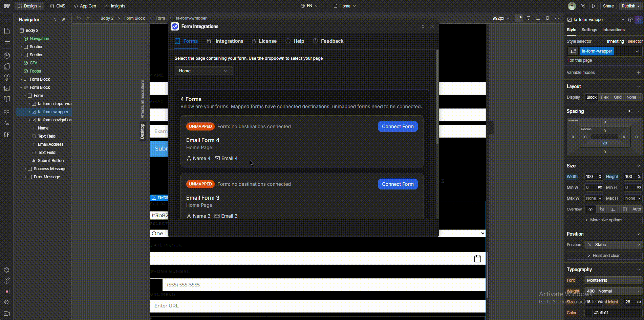Open the Position Static dropdown
Viewport: 644px width, 320px height.
[614, 245]
